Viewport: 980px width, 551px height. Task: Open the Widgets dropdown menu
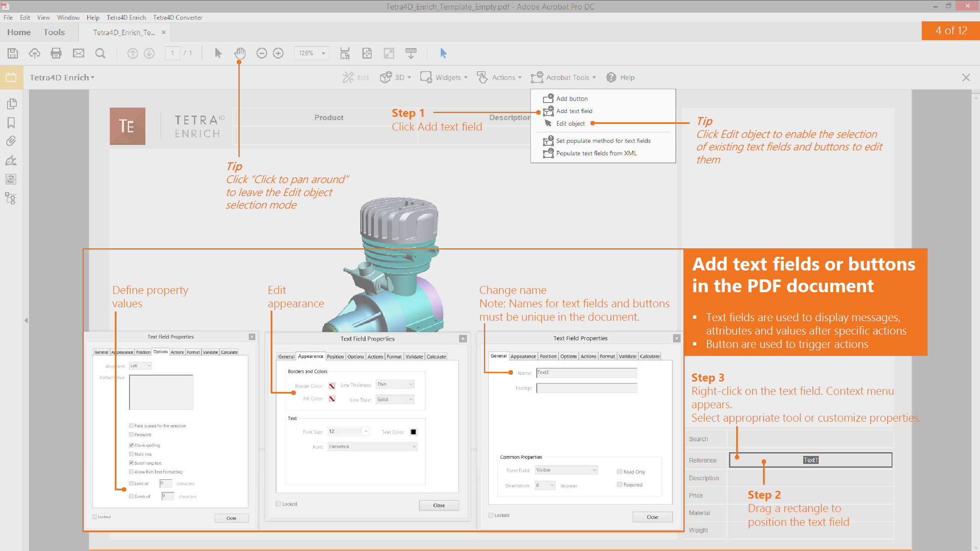(x=444, y=77)
